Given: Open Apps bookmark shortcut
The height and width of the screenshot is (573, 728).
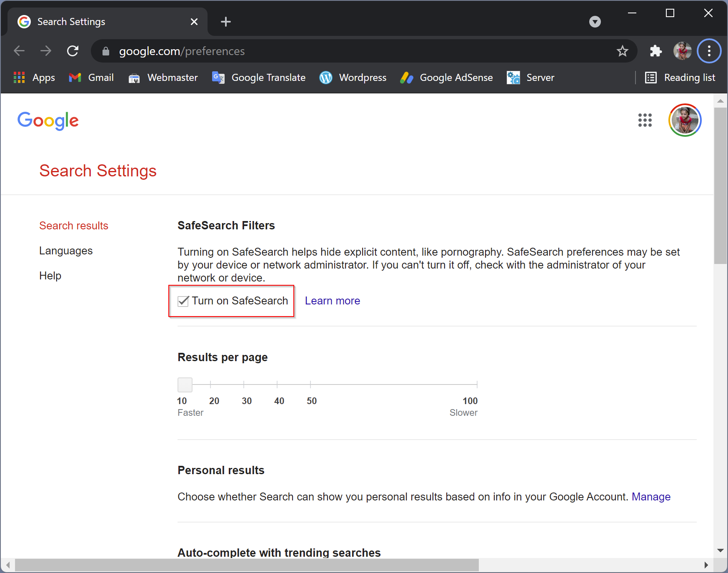Looking at the screenshot, I should click(x=34, y=78).
